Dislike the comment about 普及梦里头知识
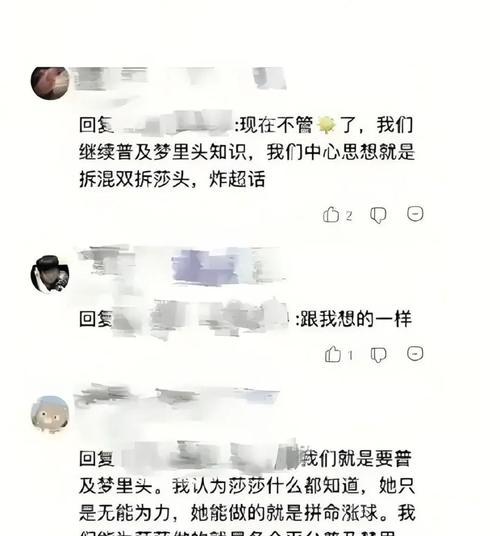 pyautogui.click(x=378, y=215)
